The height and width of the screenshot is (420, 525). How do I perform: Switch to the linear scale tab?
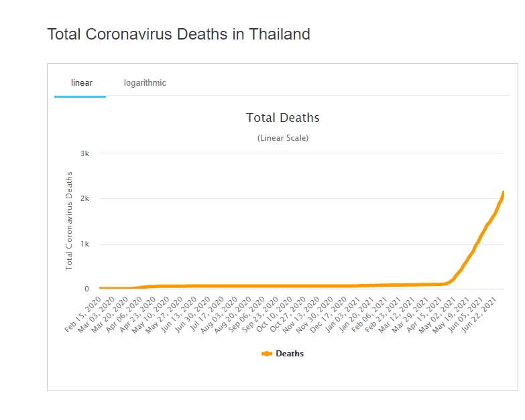[x=82, y=83]
